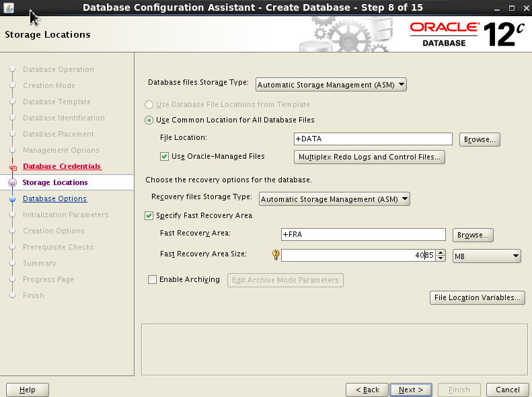
Task: Open the MB size unit dropdown
Action: tap(487, 256)
